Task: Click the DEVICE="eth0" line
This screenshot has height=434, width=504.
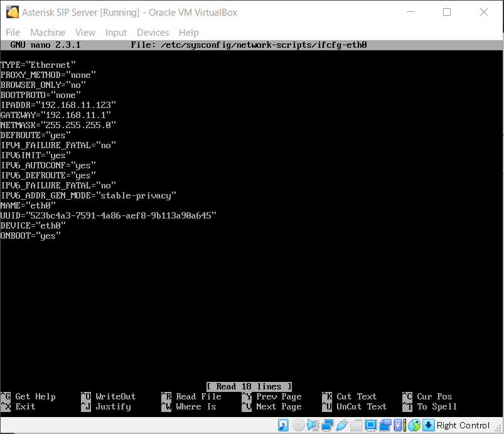Action: [33, 226]
